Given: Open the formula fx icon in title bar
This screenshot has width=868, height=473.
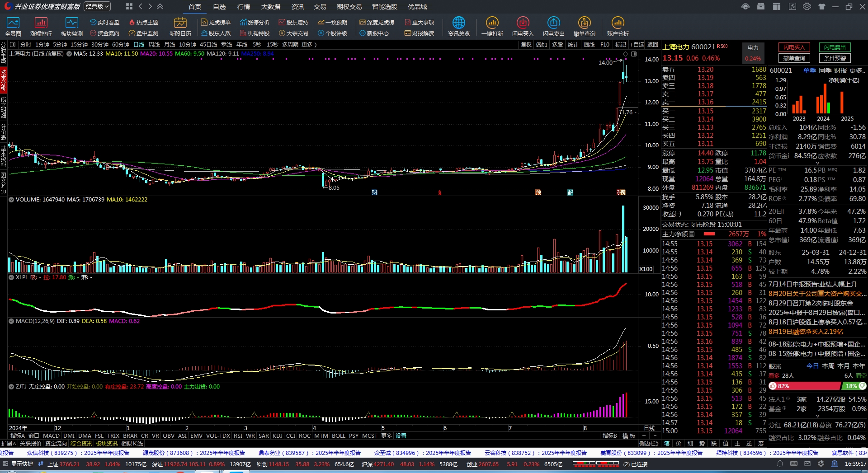Looking at the screenshot, I should (x=793, y=6).
